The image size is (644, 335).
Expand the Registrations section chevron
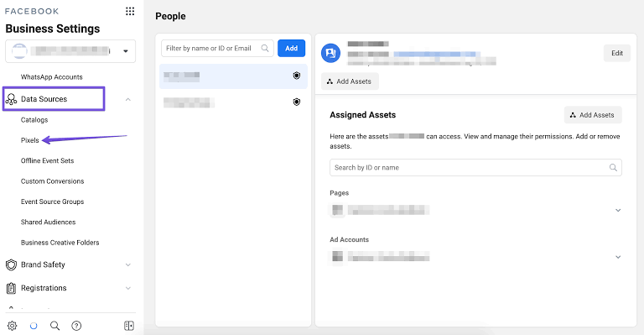128,288
